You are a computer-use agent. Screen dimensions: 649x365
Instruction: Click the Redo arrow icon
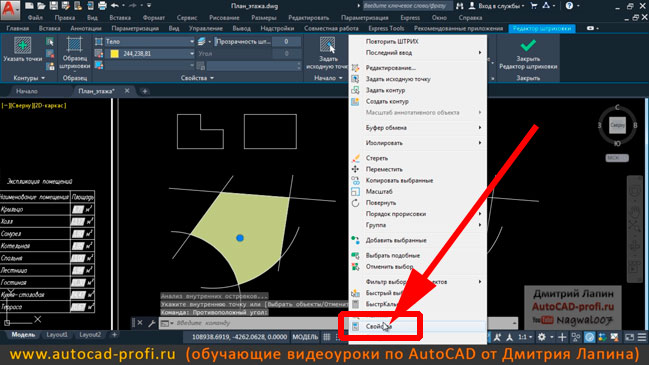click(133, 6)
